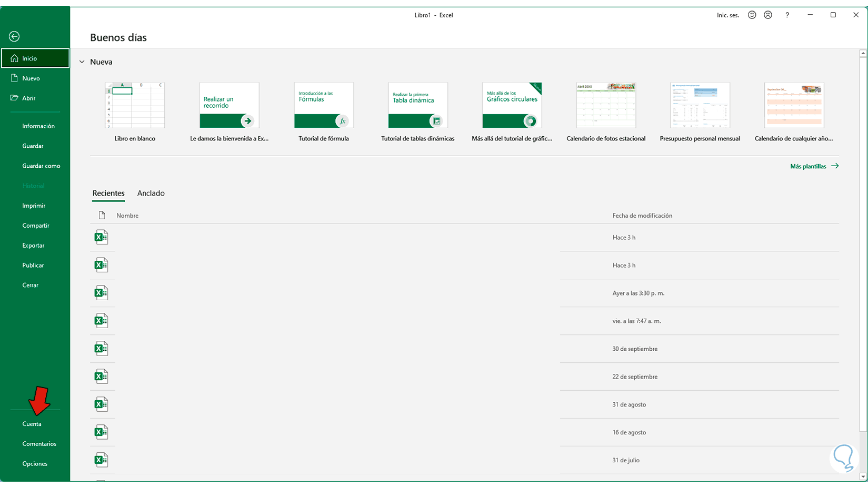Open Calendario de cualquier año template
This screenshot has width=868, height=488.
click(794, 111)
